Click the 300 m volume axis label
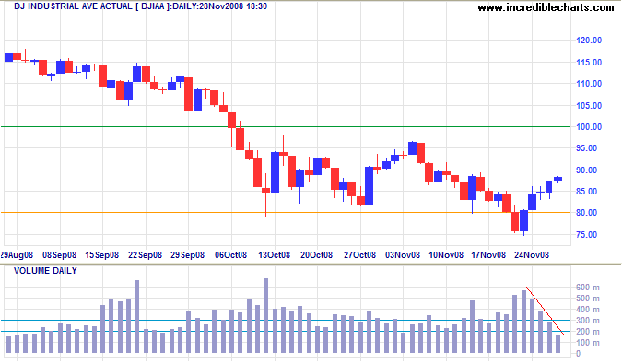Image resolution: width=622 pixels, height=364 pixels. 588,321
